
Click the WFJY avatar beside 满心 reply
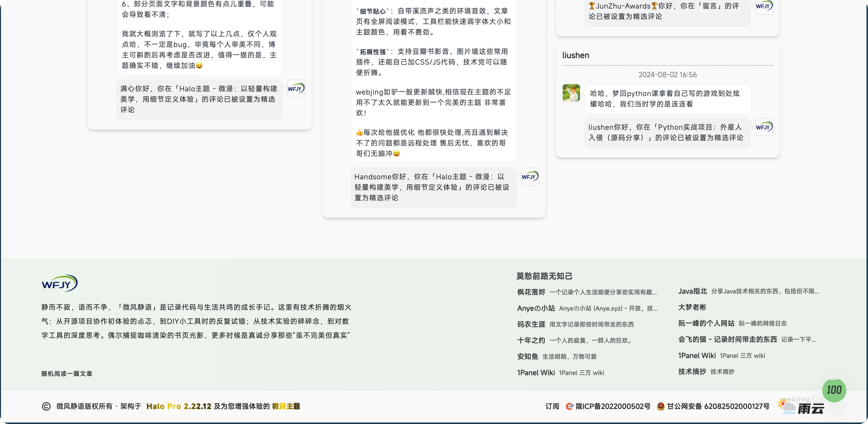pos(296,89)
